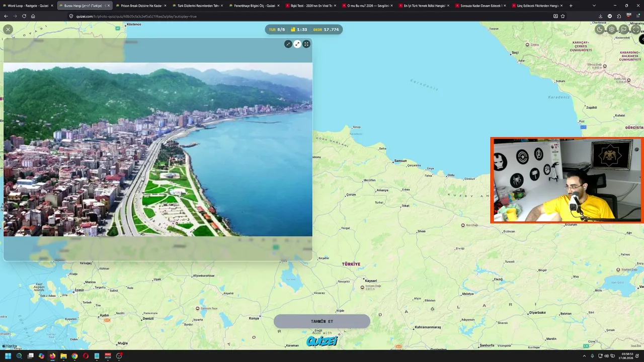The width and height of the screenshot is (644, 362).
Task: Expand the photo panel with the diagonal arrows icon
Action: 297,44
